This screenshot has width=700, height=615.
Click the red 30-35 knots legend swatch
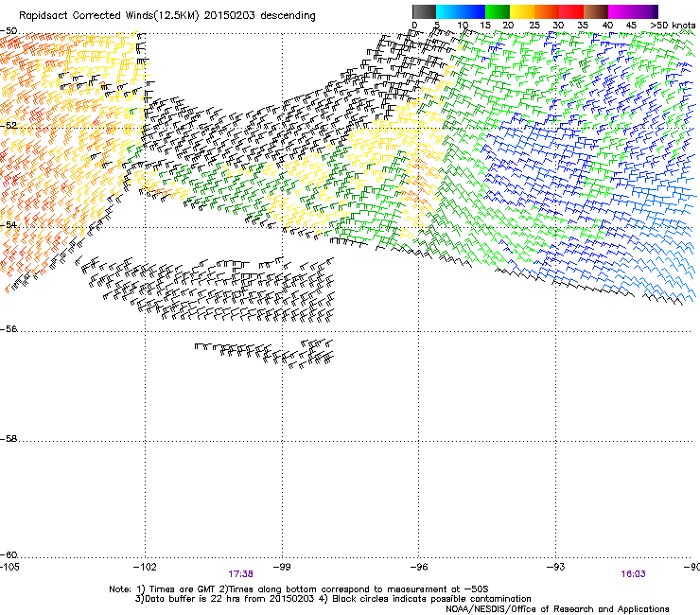[571, 12]
